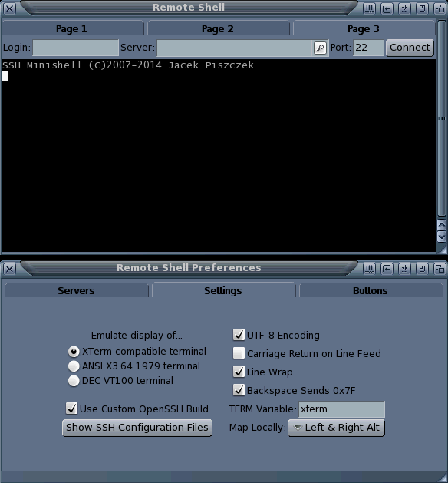Click the down-arrow gadget in the Remote Shell titlebar
The height and width of the screenshot is (483, 448).
coord(404,8)
